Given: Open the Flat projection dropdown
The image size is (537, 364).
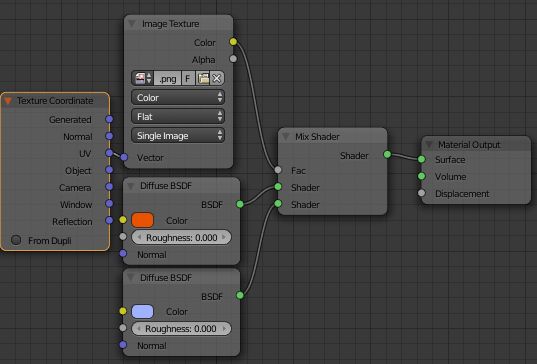Looking at the screenshot, I should pyautogui.click(x=178, y=117).
